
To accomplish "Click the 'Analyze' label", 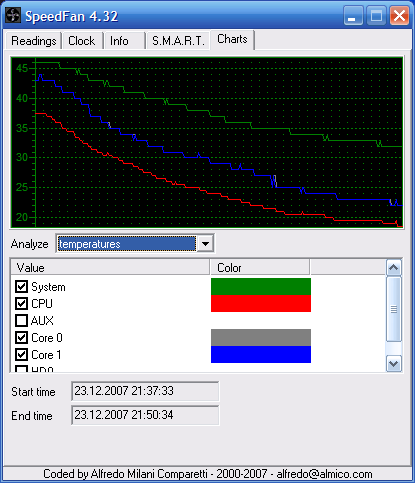I will pyautogui.click(x=29, y=244).
